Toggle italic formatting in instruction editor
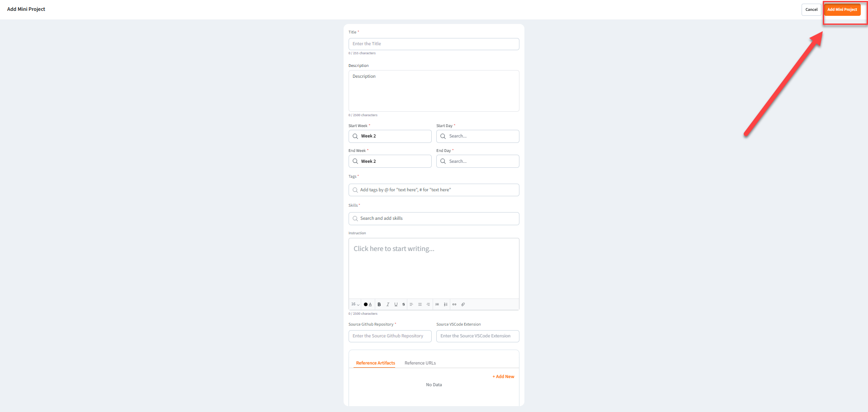The width and height of the screenshot is (868, 412). pos(387,304)
